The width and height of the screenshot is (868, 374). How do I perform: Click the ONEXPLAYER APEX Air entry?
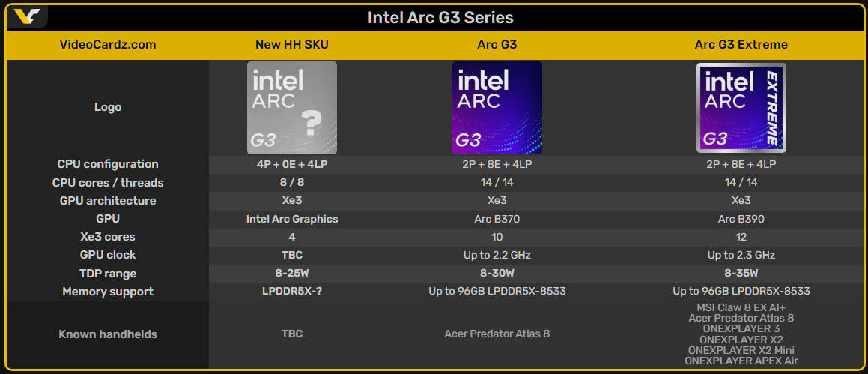[x=741, y=361]
